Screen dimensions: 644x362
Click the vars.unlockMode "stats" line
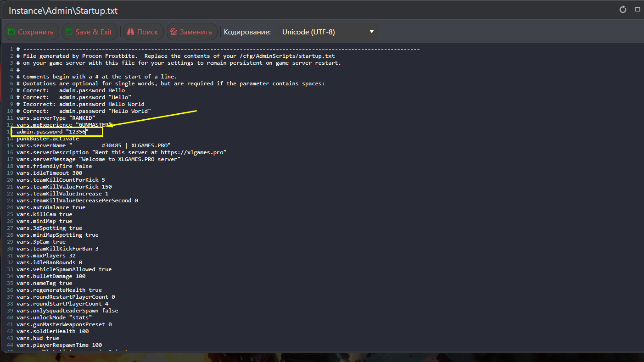click(x=54, y=317)
